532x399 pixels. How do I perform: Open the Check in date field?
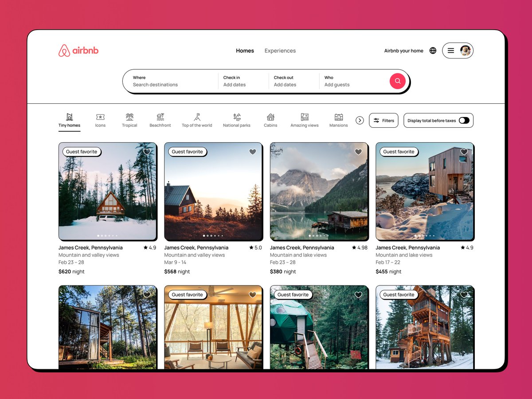pyautogui.click(x=243, y=81)
